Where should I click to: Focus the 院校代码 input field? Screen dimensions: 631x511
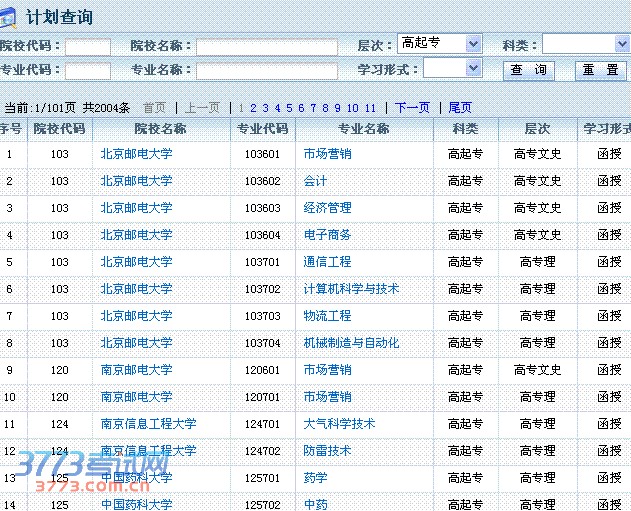(x=88, y=46)
